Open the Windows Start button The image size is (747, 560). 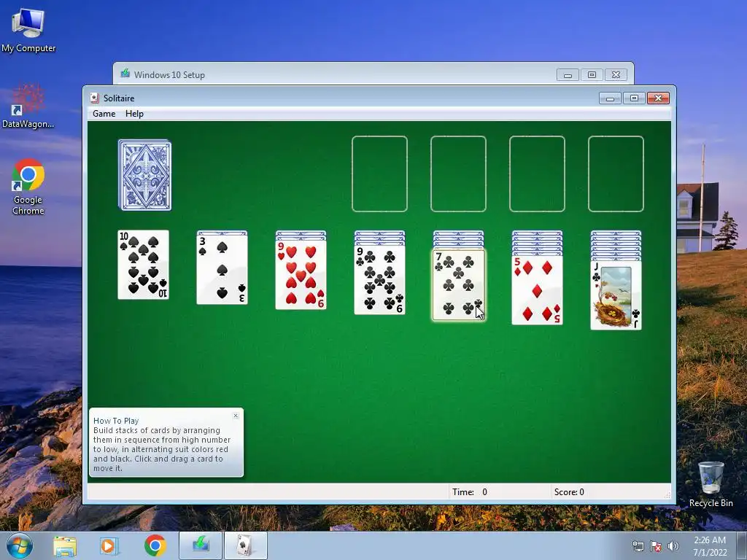click(x=20, y=545)
